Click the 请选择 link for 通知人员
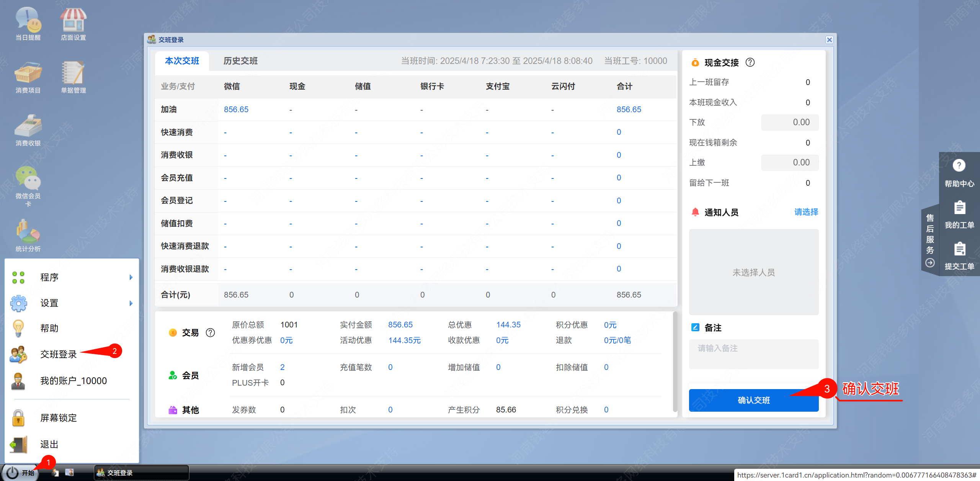The image size is (980, 481). (x=806, y=212)
